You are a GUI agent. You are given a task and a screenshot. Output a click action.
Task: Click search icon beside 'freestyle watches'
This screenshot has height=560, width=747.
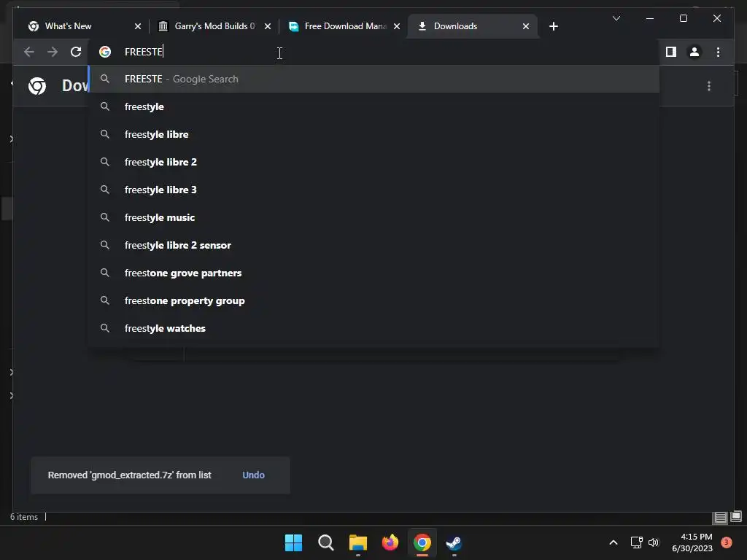coord(105,328)
